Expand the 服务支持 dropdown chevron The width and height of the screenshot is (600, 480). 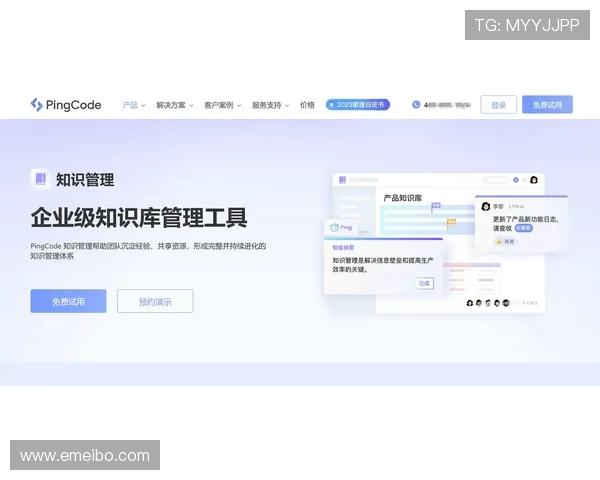[x=287, y=105]
